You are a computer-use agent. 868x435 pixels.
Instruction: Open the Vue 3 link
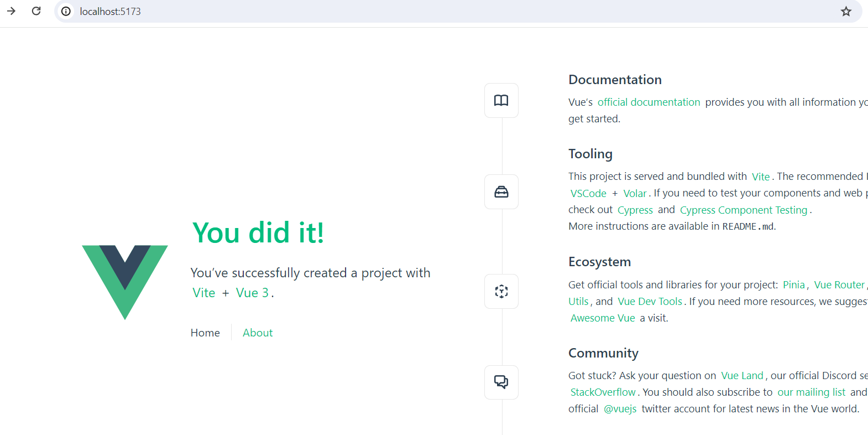pos(252,293)
